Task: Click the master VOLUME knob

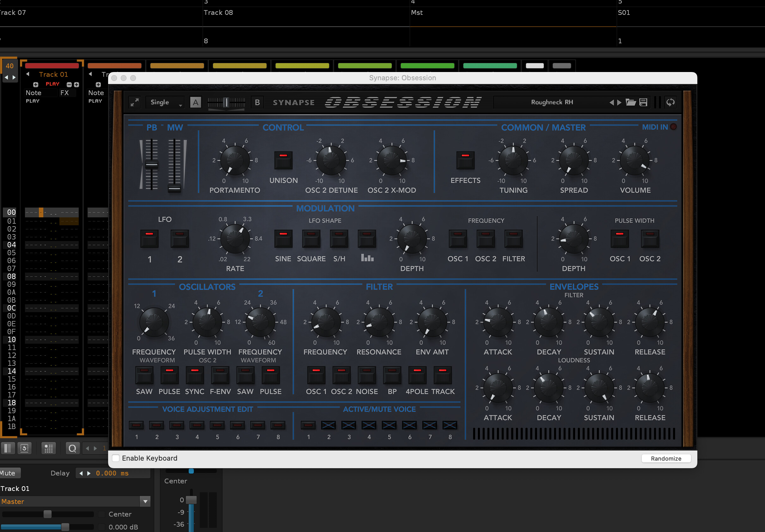Action: point(635,160)
